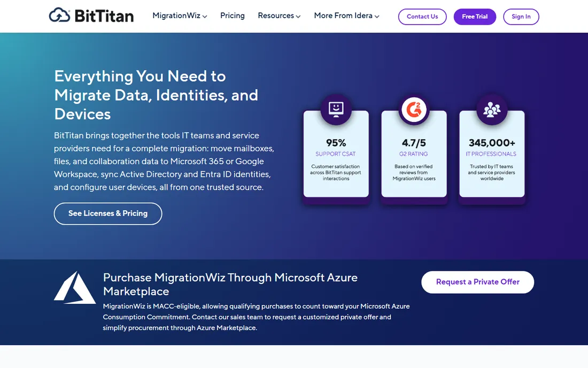The width and height of the screenshot is (588, 368).
Task: Open the Resources navigation menu label
Action: [x=276, y=16]
